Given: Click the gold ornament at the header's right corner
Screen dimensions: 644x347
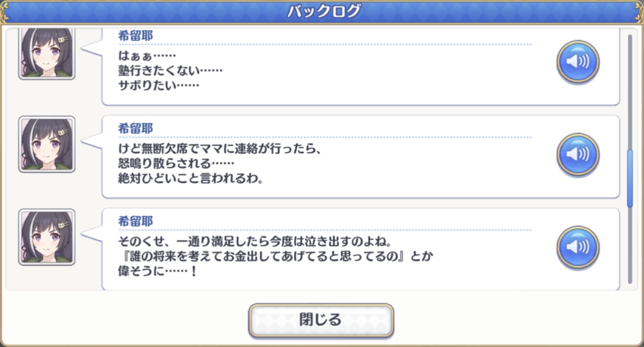Looking at the screenshot, I should 639,12.
